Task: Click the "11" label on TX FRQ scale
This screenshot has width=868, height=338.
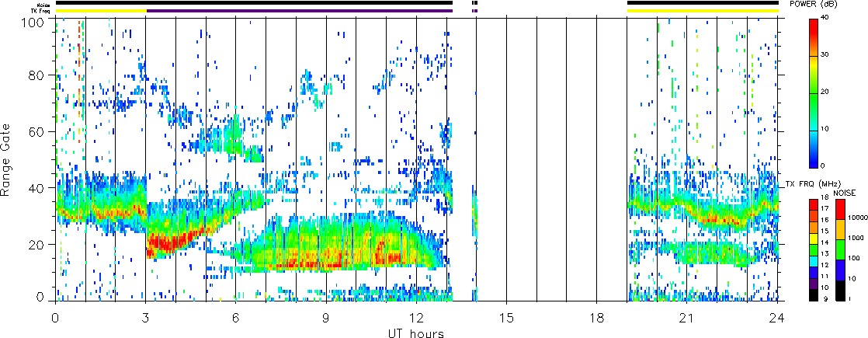Action: click(x=825, y=277)
